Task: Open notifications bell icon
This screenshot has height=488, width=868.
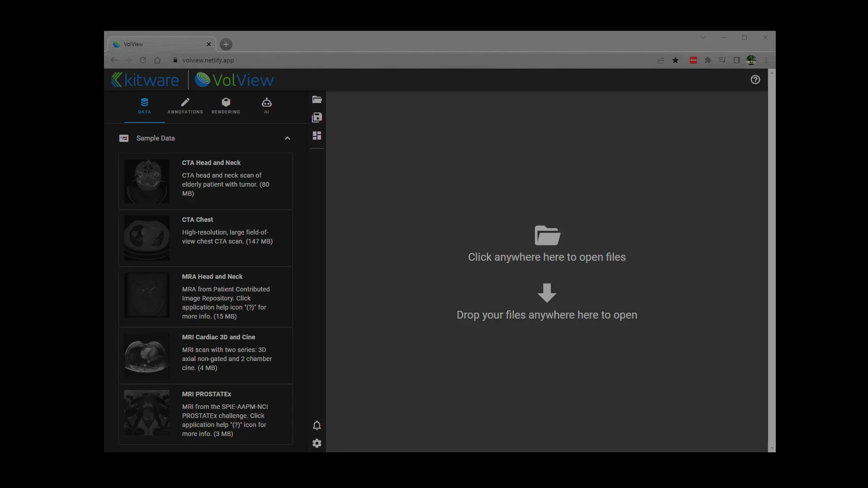Action: [x=317, y=425]
